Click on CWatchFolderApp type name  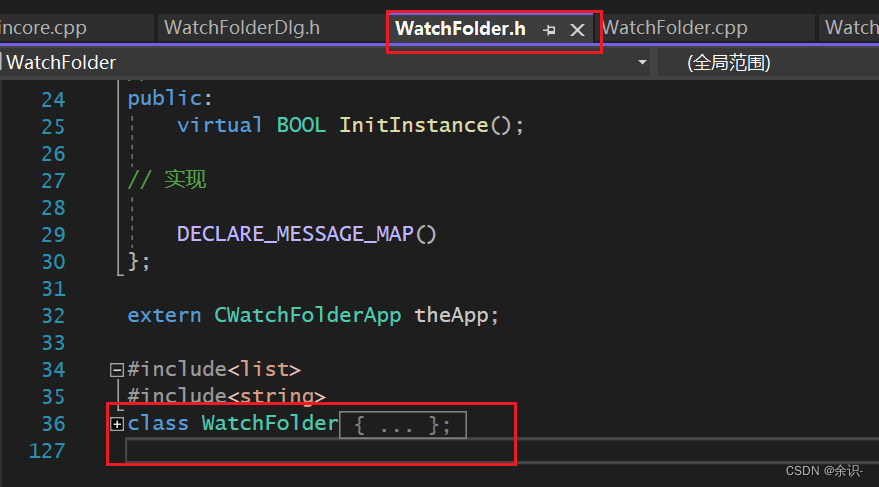click(x=307, y=316)
